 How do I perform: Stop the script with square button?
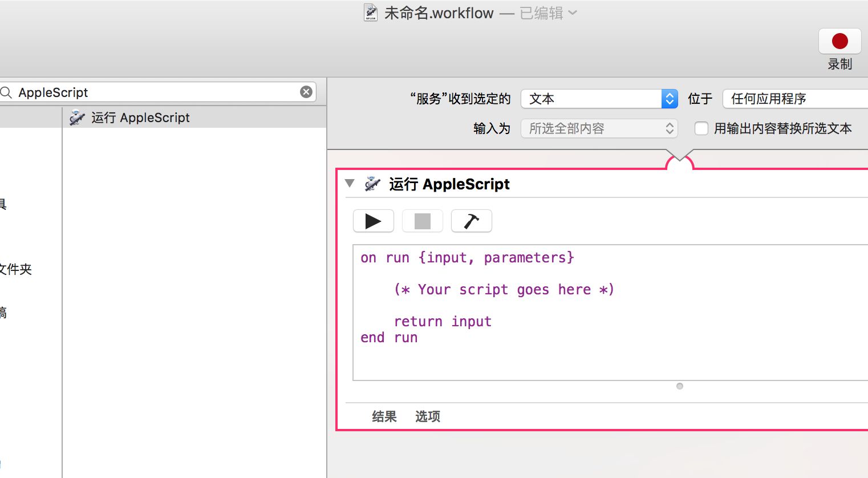[422, 221]
